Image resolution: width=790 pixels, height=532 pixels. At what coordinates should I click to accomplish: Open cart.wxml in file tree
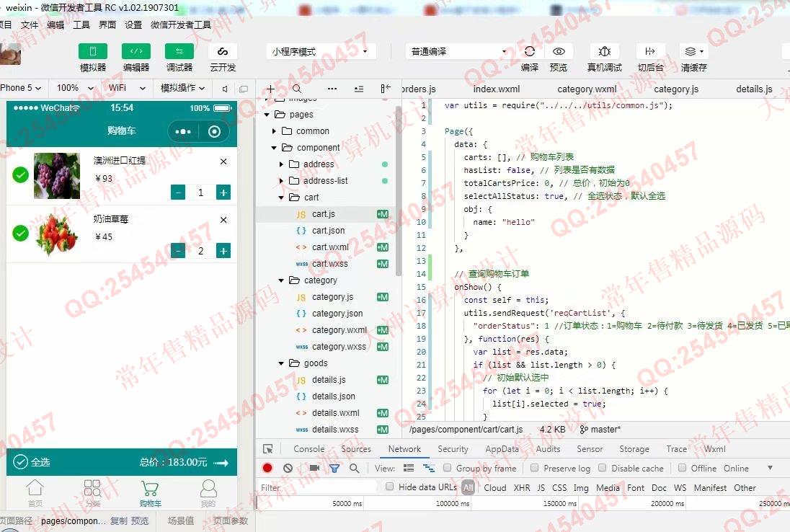[329, 247]
